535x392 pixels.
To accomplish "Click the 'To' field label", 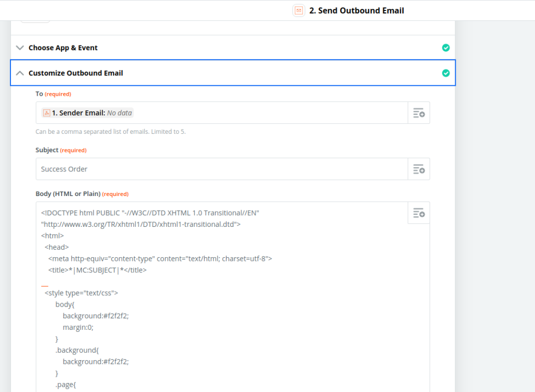I will (39, 94).
